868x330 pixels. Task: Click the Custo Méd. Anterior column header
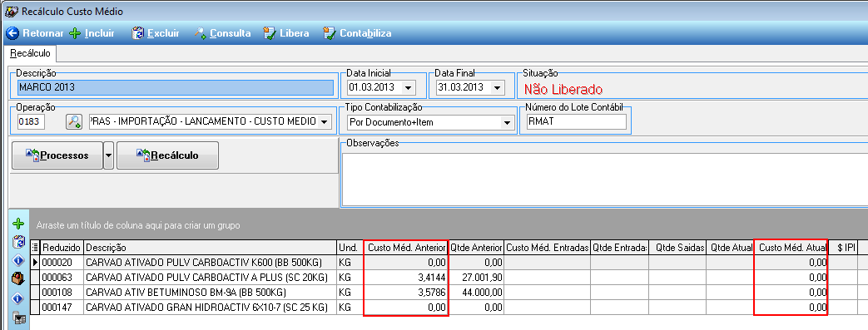406,248
